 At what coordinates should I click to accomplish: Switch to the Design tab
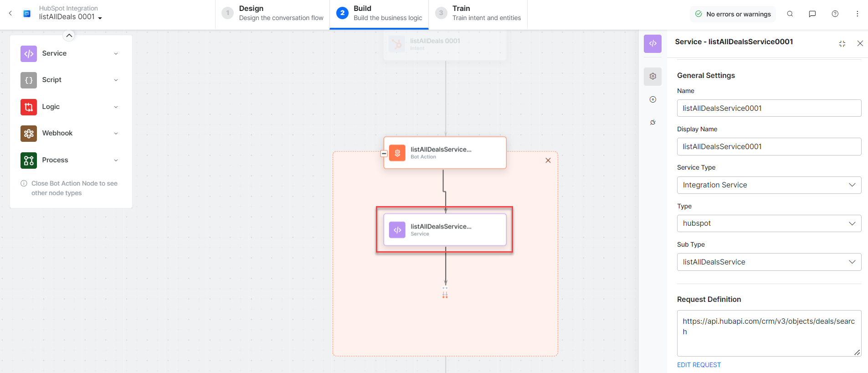coord(272,13)
